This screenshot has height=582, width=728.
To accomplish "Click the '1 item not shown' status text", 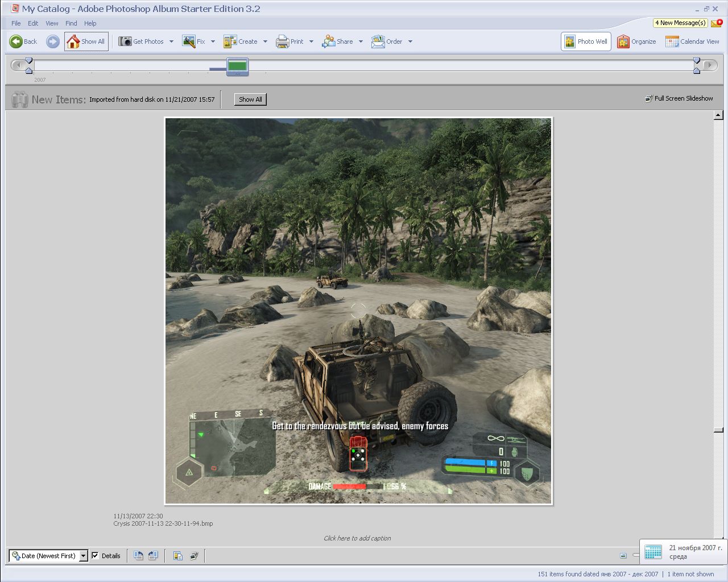I will coord(690,574).
